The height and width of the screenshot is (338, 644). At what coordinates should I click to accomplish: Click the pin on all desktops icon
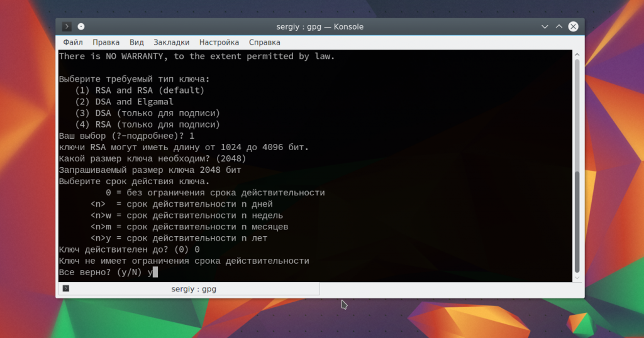coord(81,26)
